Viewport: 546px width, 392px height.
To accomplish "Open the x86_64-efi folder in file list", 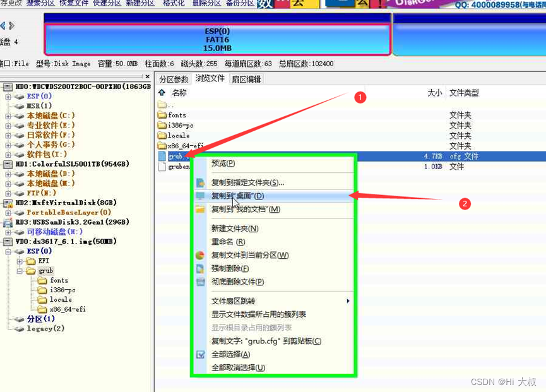I will coord(184,146).
